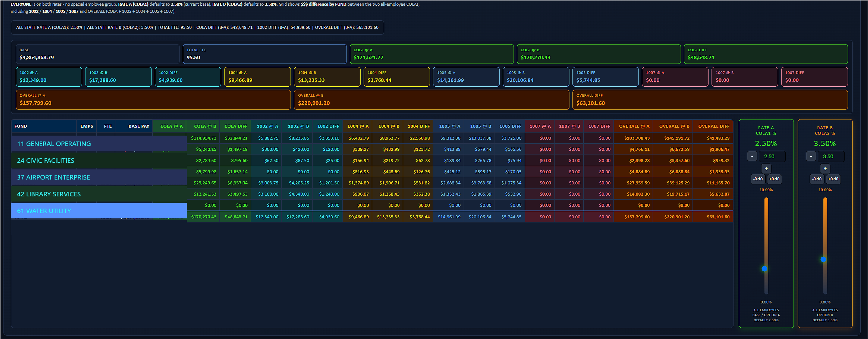This screenshot has width=868, height=339.
Task: Click the plus button under Rate B
Action: coord(825,168)
